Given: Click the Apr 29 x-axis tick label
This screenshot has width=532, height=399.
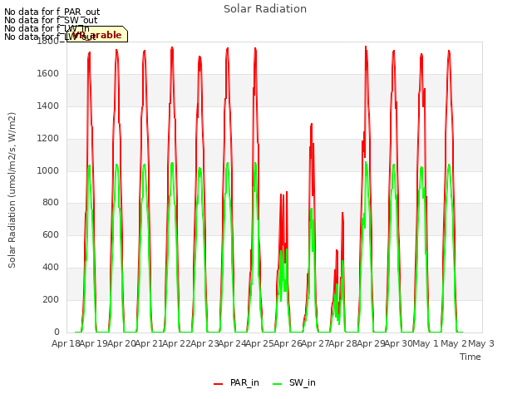Looking at the screenshot, I should point(371,343).
